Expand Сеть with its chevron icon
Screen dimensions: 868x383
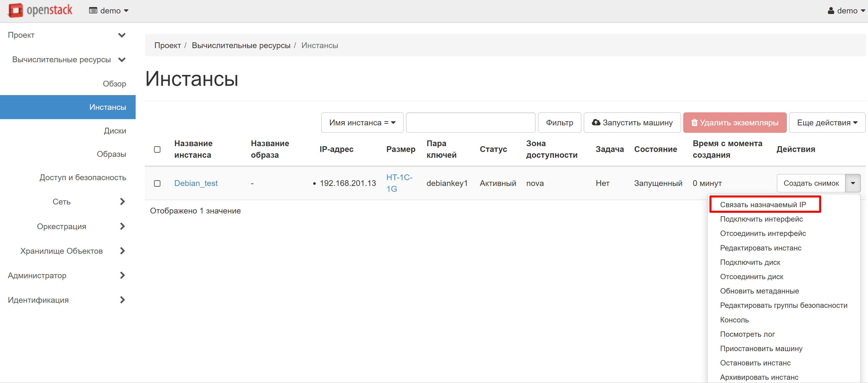[122, 202]
